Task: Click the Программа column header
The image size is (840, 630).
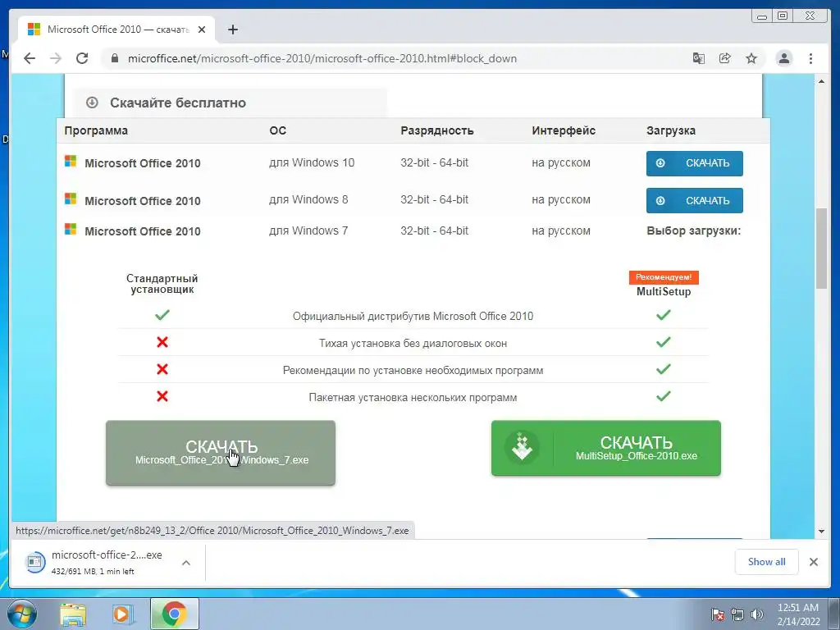Action: (96, 130)
